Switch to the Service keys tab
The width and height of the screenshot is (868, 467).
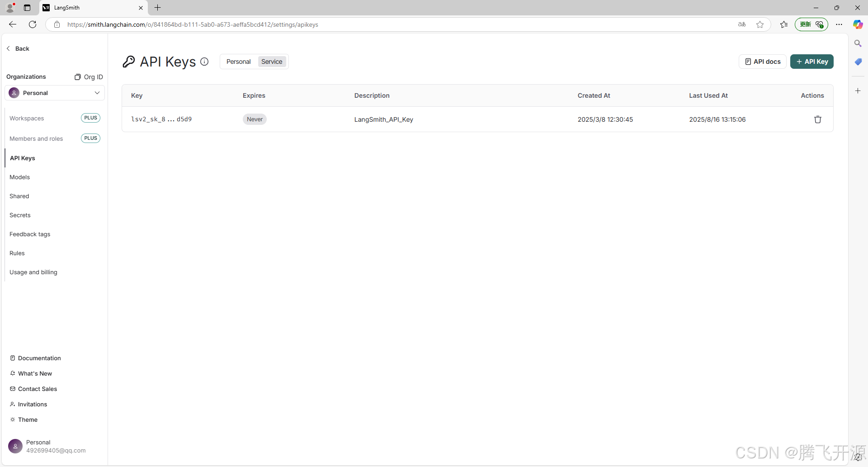[272, 62]
